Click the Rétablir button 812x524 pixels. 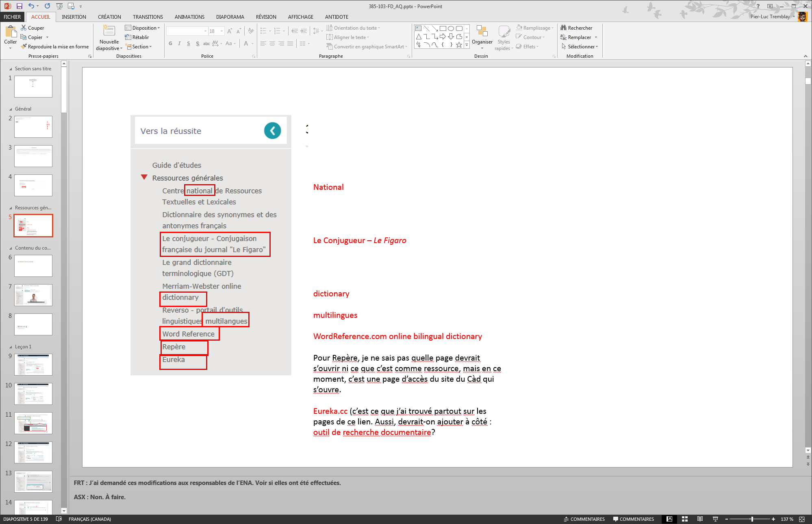pos(137,37)
